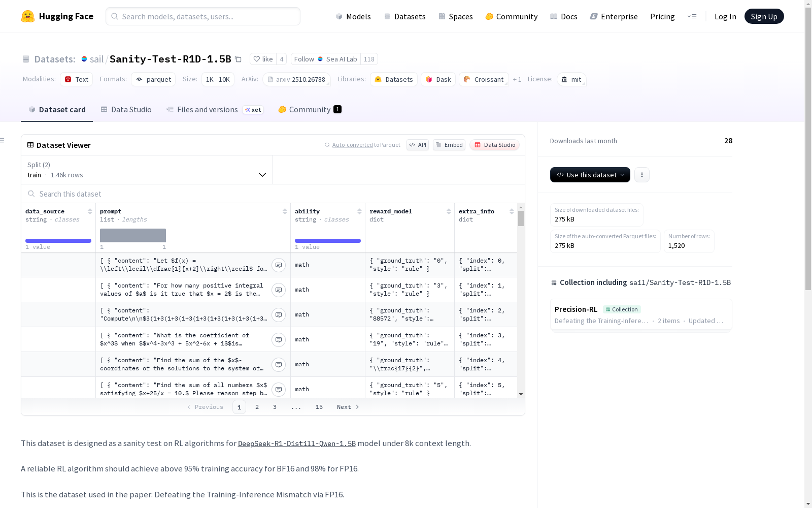The width and height of the screenshot is (812, 508).
Task: Click the prompt lengths histogram bar
Action: point(133,235)
